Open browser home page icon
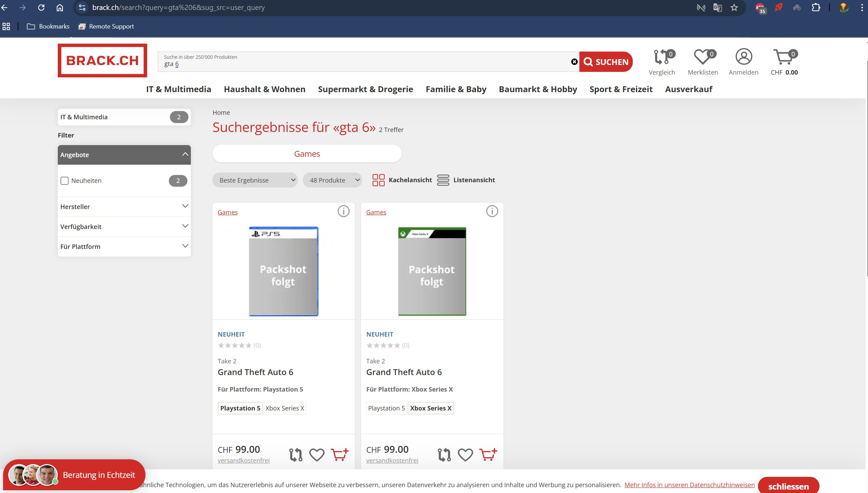This screenshot has width=868, height=493. (x=60, y=8)
